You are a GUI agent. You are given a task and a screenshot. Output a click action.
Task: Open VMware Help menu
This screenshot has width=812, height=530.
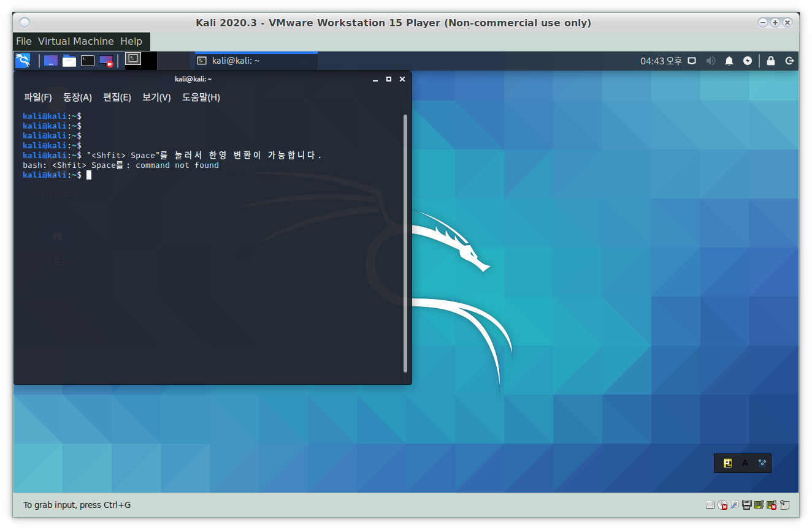pyautogui.click(x=131, y=41)
